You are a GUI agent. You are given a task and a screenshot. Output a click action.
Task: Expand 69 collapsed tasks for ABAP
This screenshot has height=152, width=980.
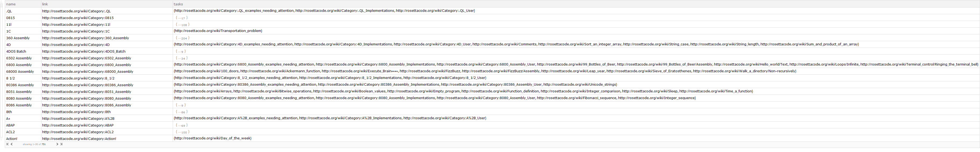click(182, 125)
